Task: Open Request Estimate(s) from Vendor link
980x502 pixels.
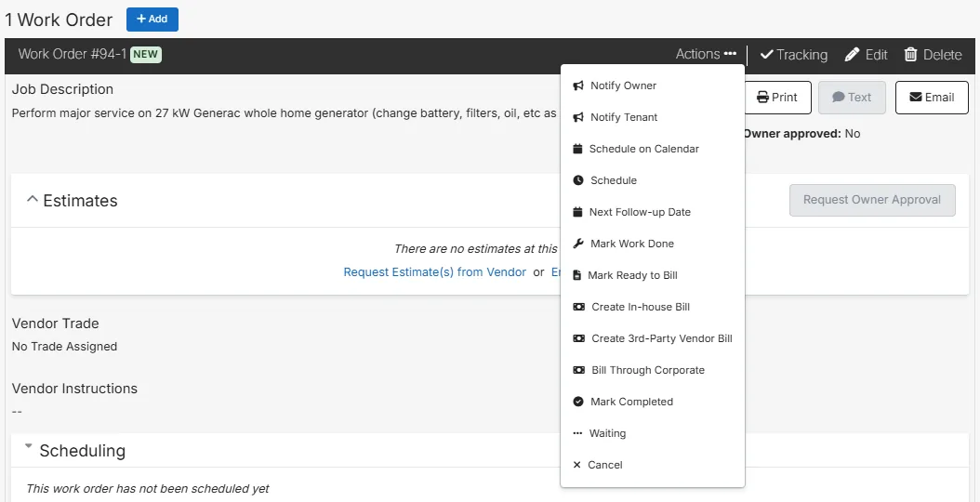Action: pos(435,272)
